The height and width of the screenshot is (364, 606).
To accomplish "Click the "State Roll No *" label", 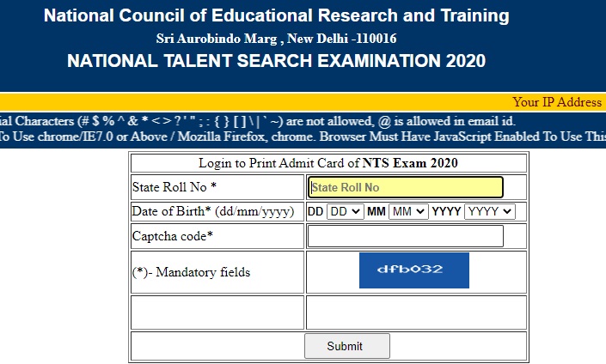I will (x=174, y=187).
